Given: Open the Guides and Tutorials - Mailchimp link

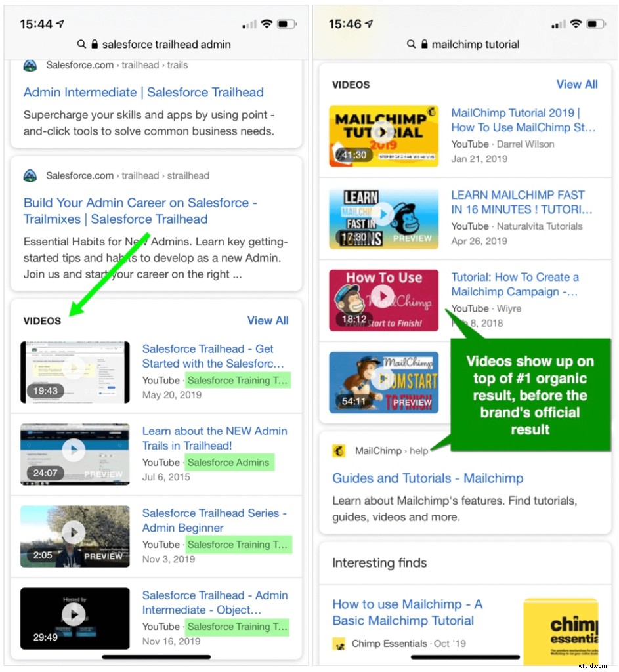Looking at the screenshot, I should [x=427, y=478].
